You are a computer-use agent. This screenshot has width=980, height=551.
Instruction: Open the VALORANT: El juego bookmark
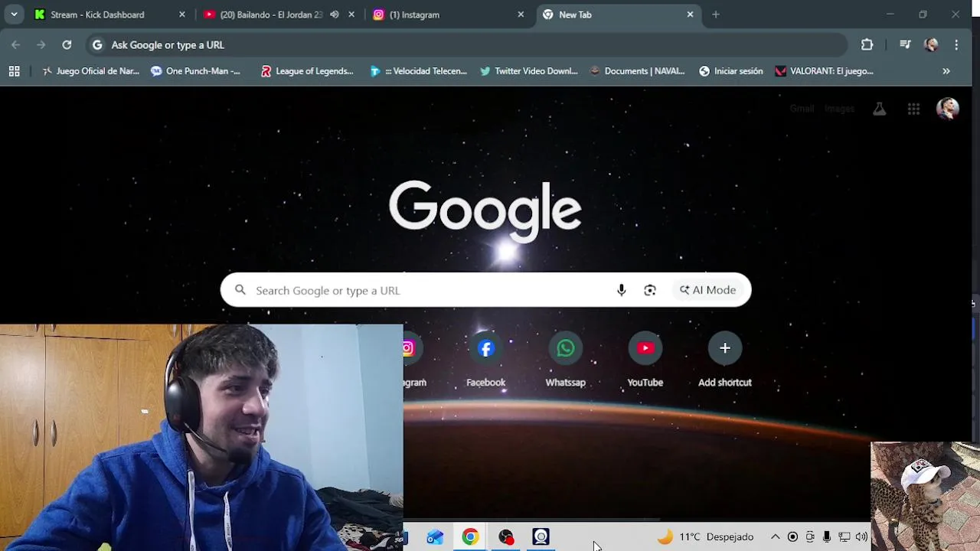824,71
